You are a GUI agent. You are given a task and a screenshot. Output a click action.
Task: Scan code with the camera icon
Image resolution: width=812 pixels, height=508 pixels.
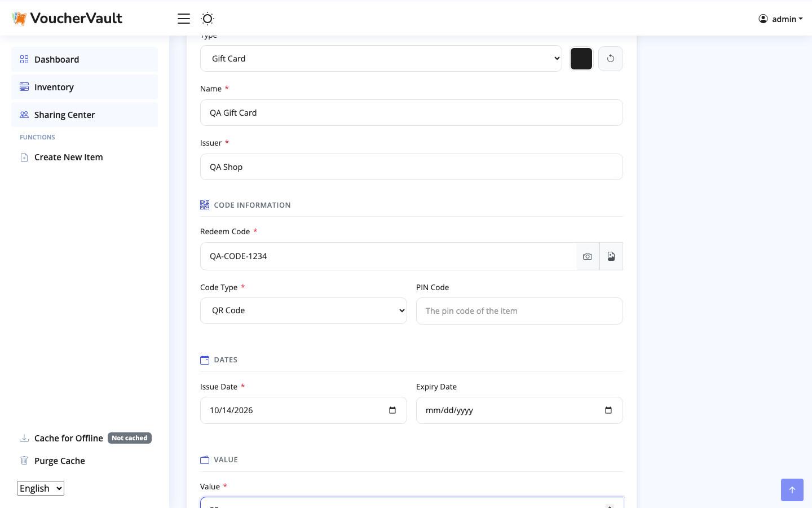(x=588, y=256)
